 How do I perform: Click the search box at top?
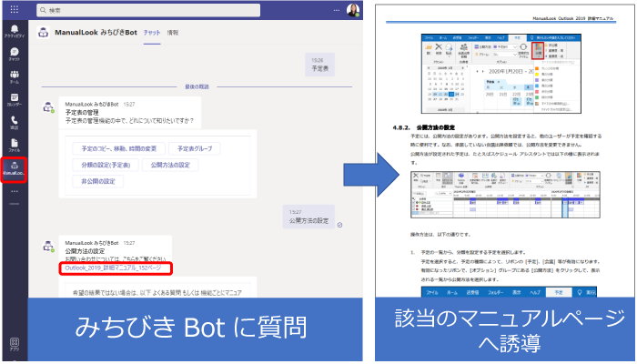182,9
